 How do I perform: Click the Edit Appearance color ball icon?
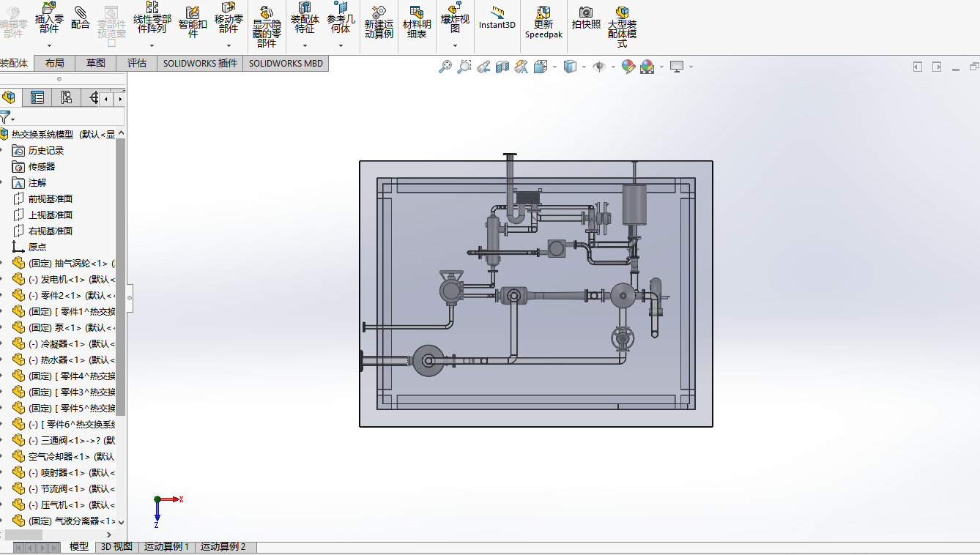coord(628,67)
